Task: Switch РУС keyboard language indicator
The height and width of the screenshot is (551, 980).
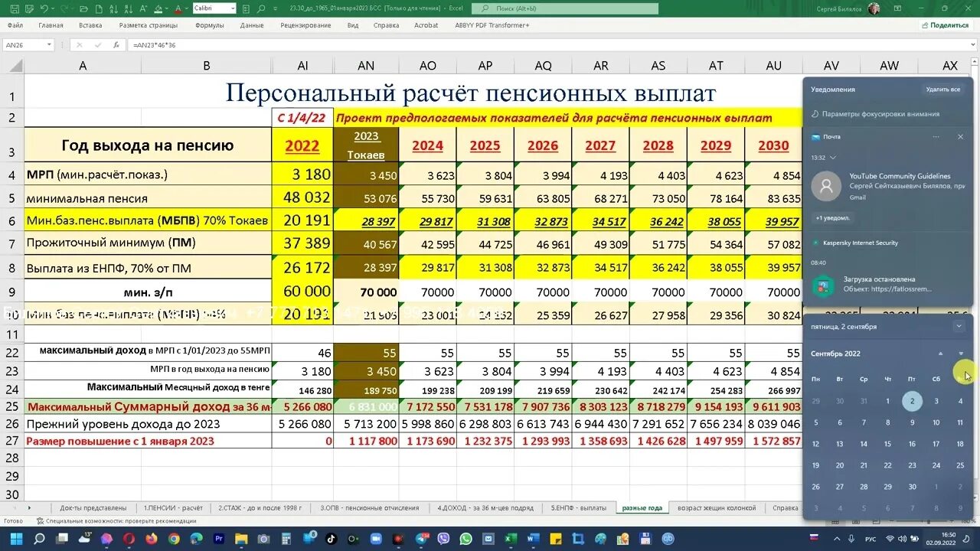Action: point(871,539)
